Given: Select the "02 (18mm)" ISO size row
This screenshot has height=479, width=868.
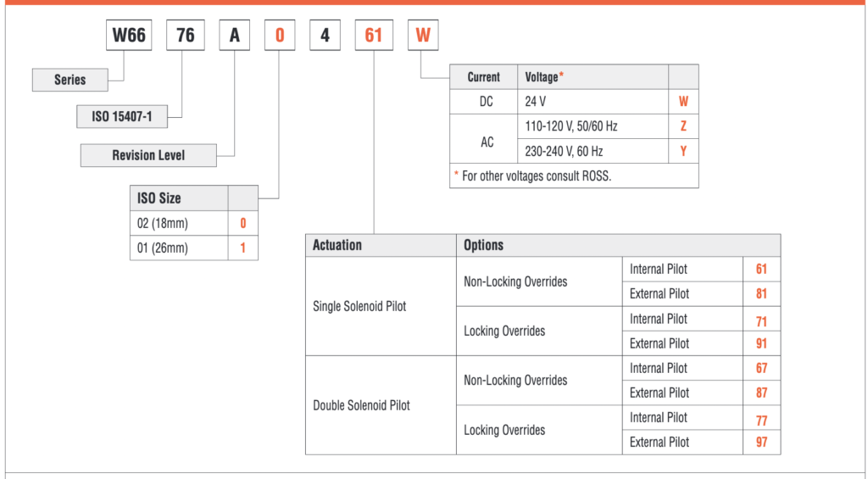Looking at the screenshot, I should [x=179, y=224].
